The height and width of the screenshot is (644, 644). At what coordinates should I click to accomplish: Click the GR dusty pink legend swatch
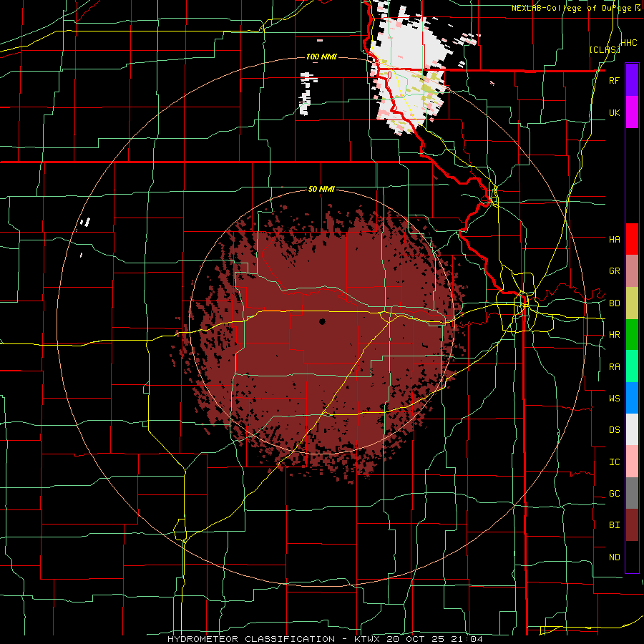[632, 271]
